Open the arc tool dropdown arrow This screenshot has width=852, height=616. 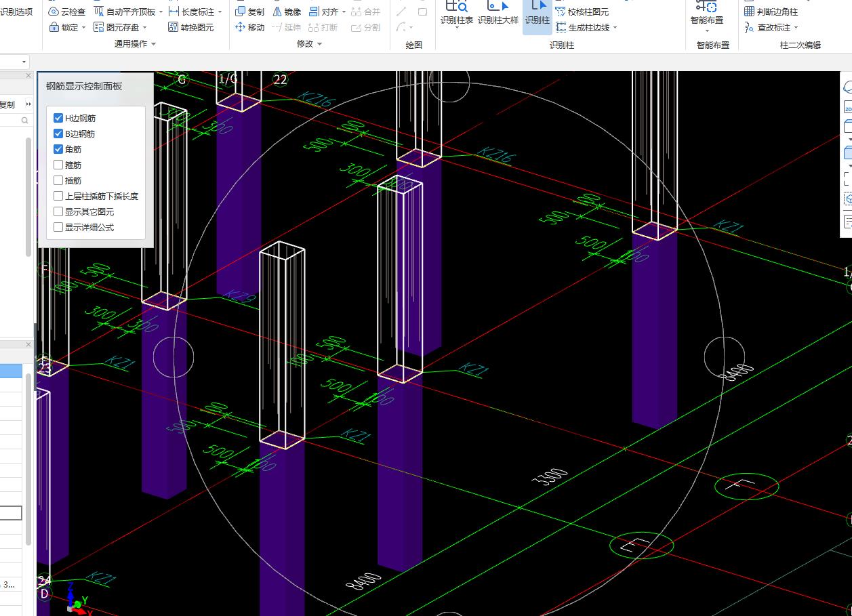click(x=411, y=28)
